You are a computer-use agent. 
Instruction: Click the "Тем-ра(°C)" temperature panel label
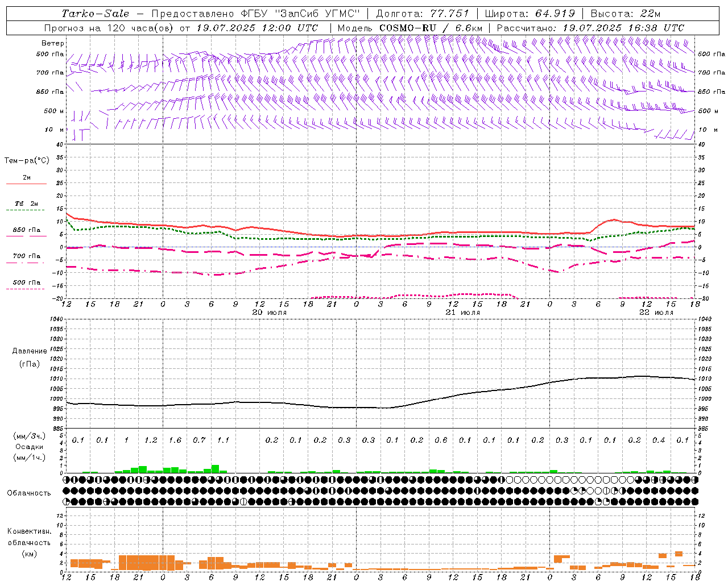(27, 161)
